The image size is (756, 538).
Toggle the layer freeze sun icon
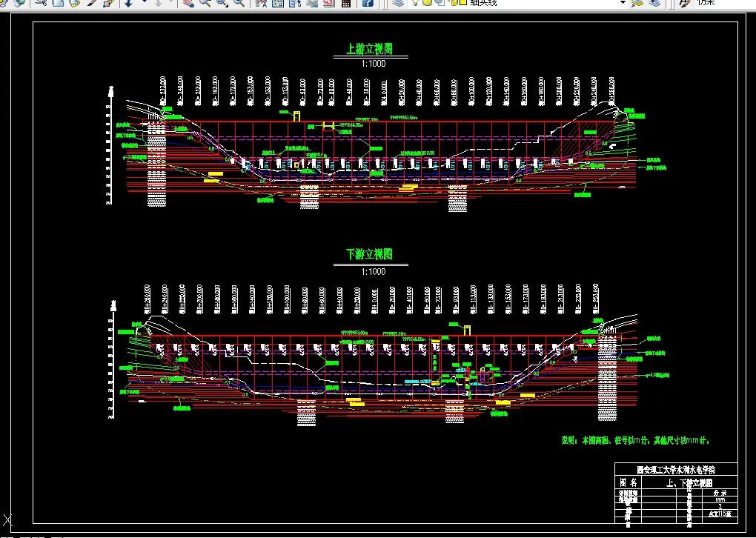(x=427, y=3)
